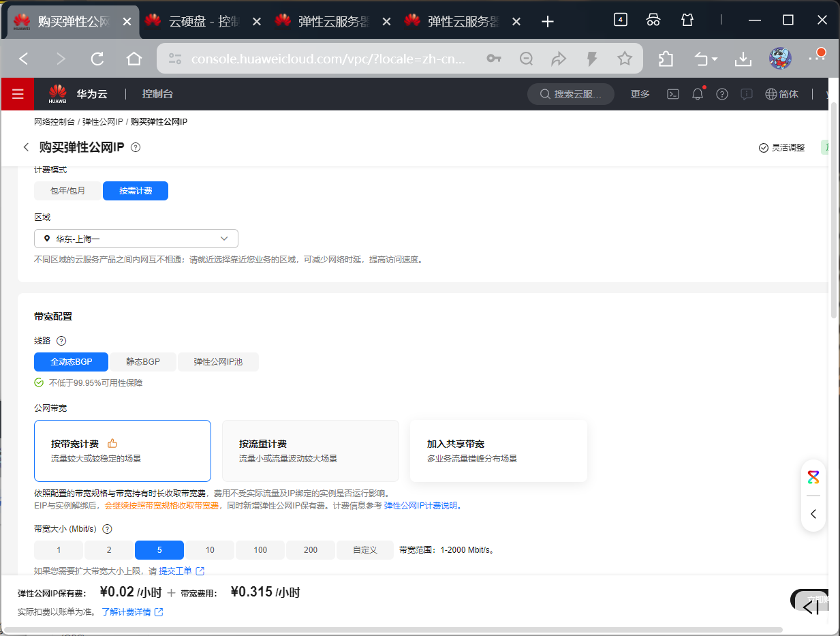Click the 灵活调整 tag
This screenshot has width=840, height=636.
(781, 147)
